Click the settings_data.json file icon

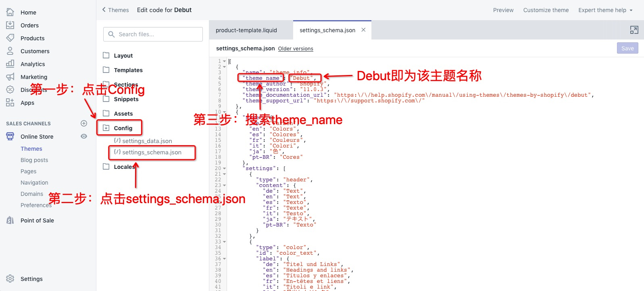117,141
